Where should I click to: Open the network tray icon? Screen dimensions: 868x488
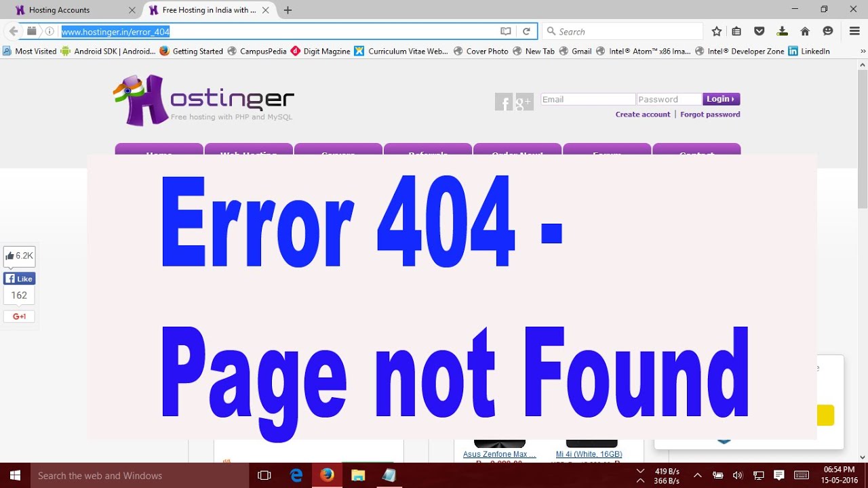point(759,475)
